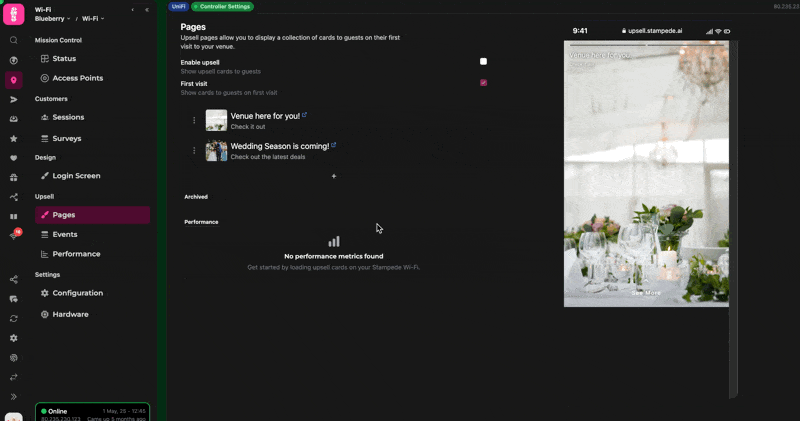Screen dimensions: 800x421
Task: Click the heart icon in left rail
Action: pos(14,158)
